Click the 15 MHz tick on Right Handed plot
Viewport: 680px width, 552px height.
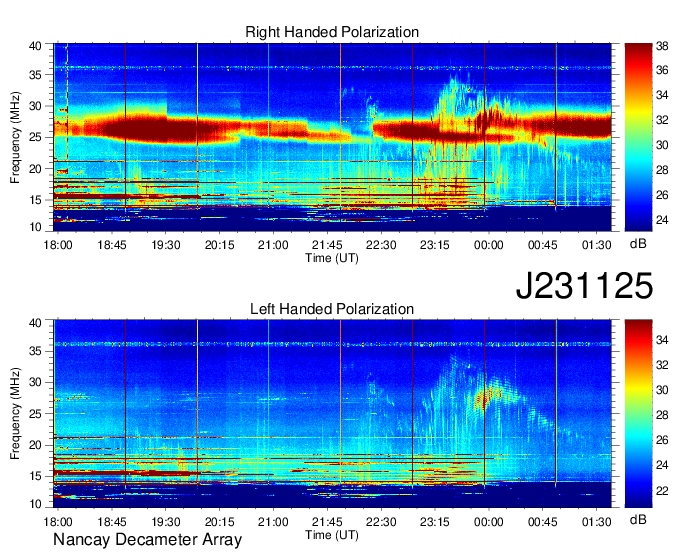coord(35,200)
